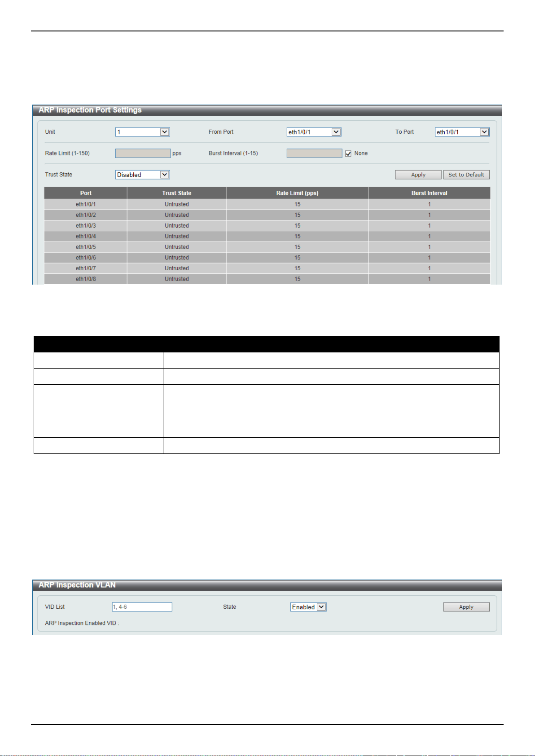Open the From Port dropdown
Viewport: 535px width, 756px height.
(x=314, y=132)
